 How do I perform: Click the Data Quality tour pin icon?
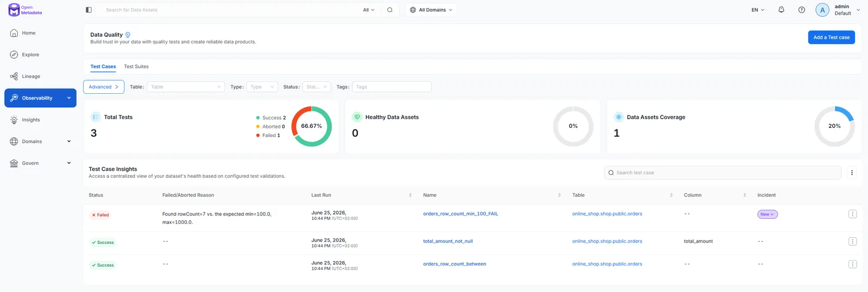[128, 35]
